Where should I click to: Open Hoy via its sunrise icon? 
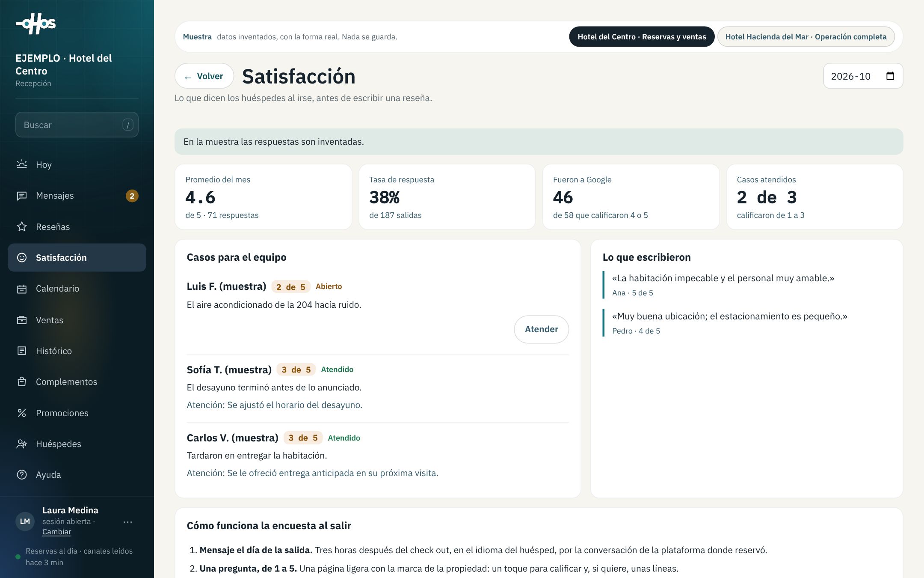(x=22, y=164)
